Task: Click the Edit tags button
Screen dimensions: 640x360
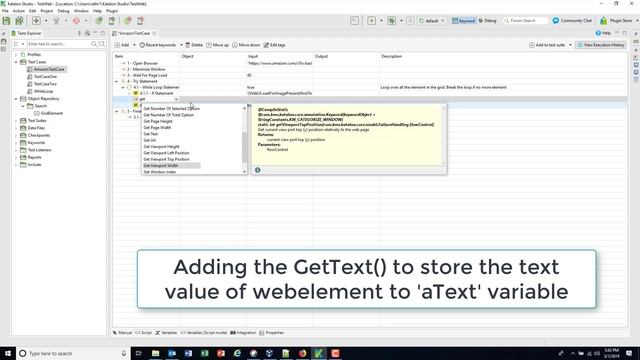Action: [274, 45]
